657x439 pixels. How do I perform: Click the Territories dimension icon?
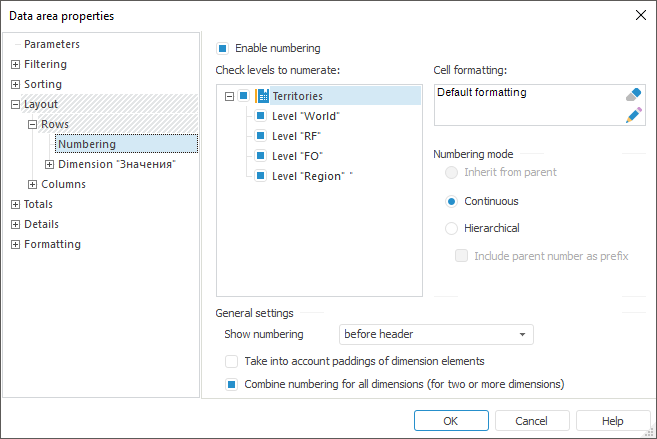click(x=262, y=96)
